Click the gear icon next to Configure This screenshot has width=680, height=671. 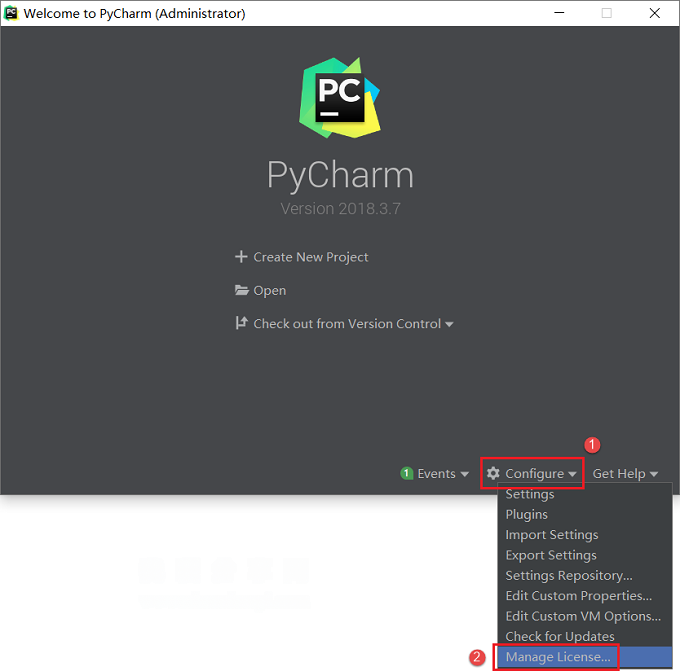[493, 473]
